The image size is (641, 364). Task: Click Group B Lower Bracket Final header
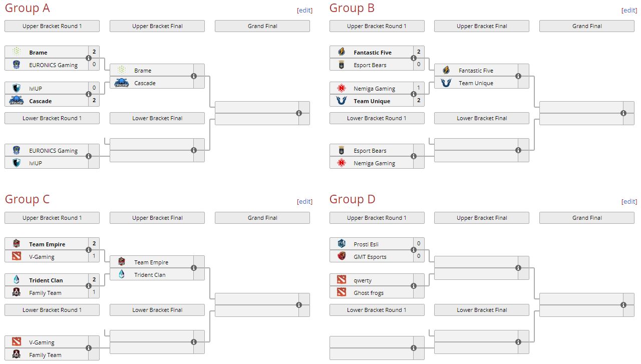click(482, 118)
